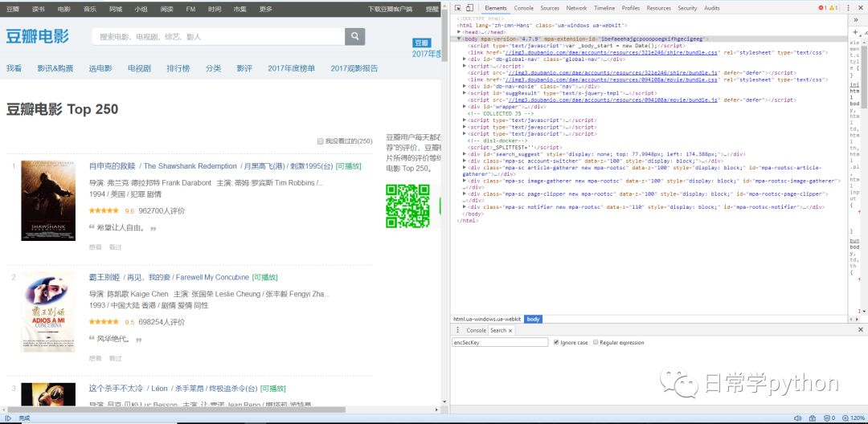868x424 pixels.
Task: Open the DevTools three-dot customize menu
Action: tap(848, 8)
